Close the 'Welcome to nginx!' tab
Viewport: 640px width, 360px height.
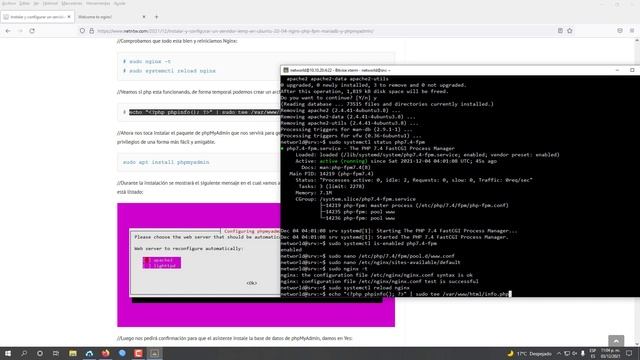(x=144, y=17)
